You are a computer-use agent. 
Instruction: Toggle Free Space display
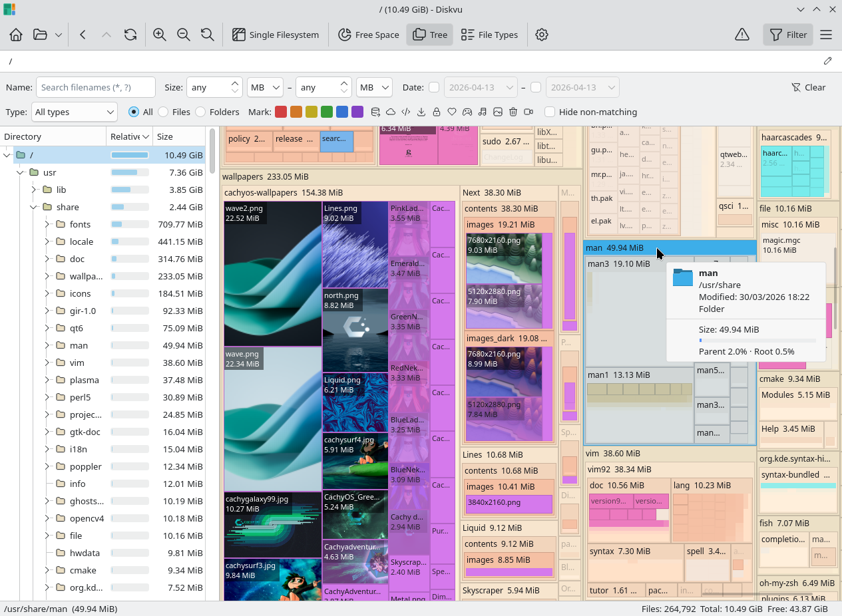coord(369,35)
